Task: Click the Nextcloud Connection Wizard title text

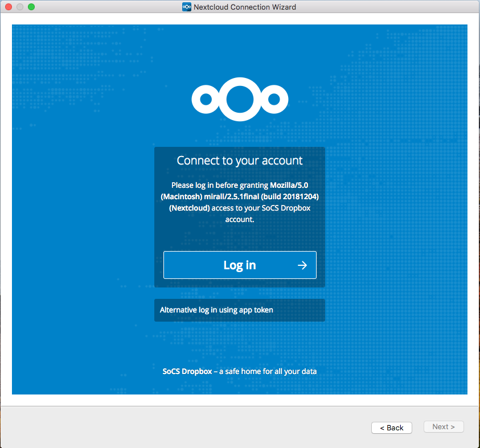Action: click(x=246, y=7)
